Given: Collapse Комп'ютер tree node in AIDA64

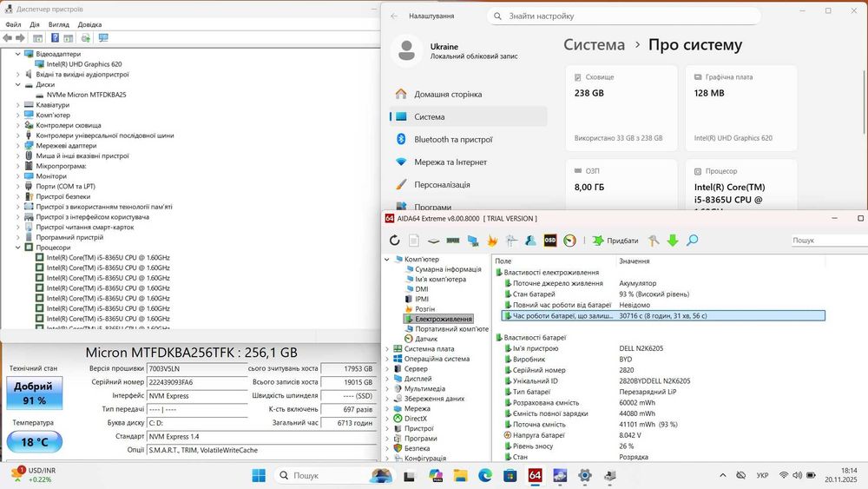Looking at the screenshot, I should tap(387, 259).
